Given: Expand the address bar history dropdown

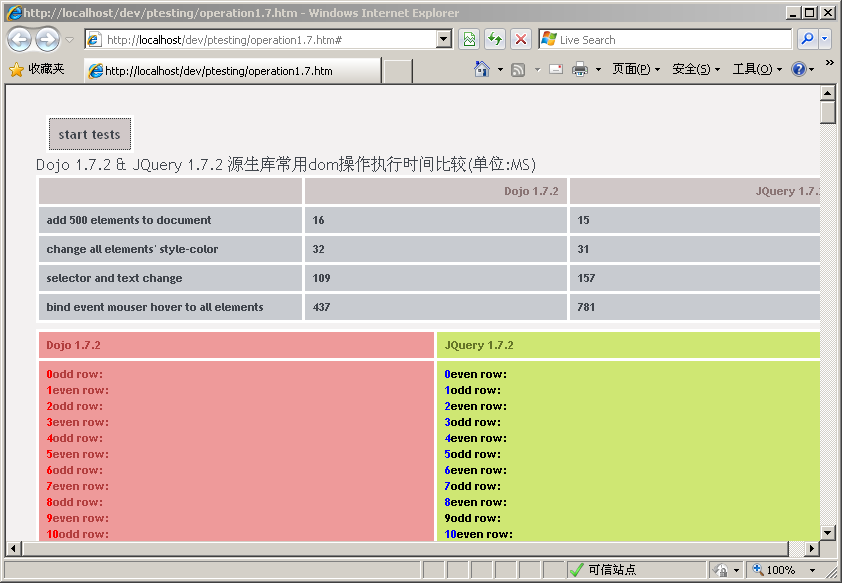Looking at the screenshot, I should pos(444,40).
